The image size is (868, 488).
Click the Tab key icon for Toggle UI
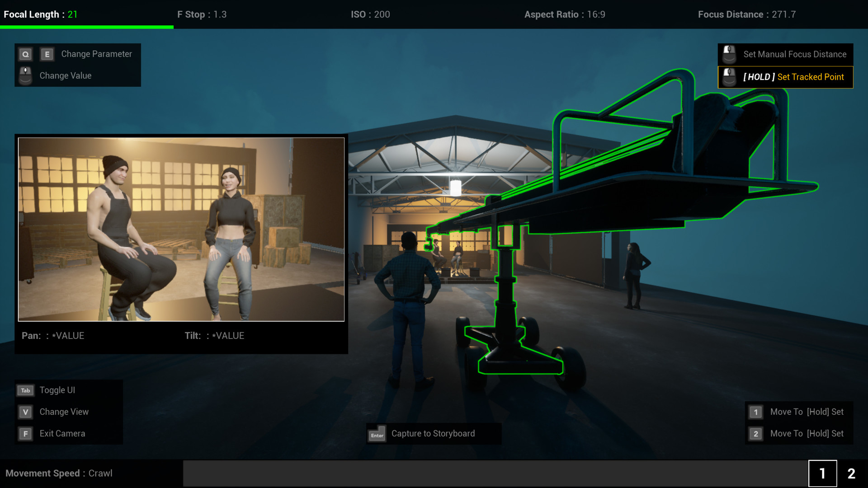(25, 390)
